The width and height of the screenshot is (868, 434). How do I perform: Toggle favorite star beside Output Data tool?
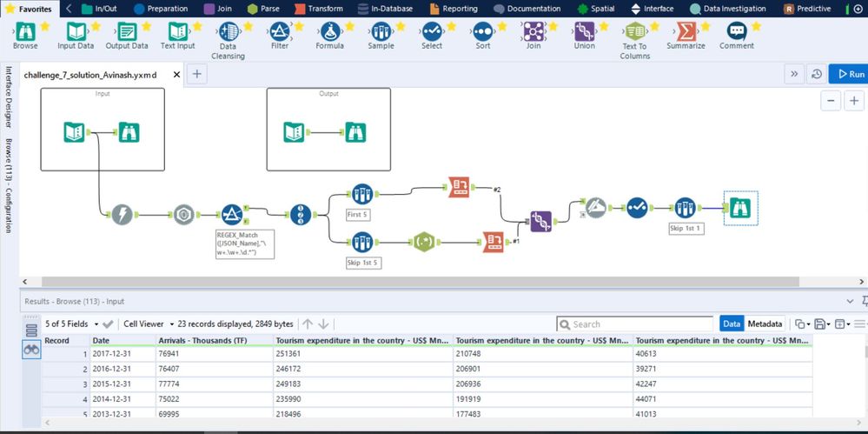147,27
